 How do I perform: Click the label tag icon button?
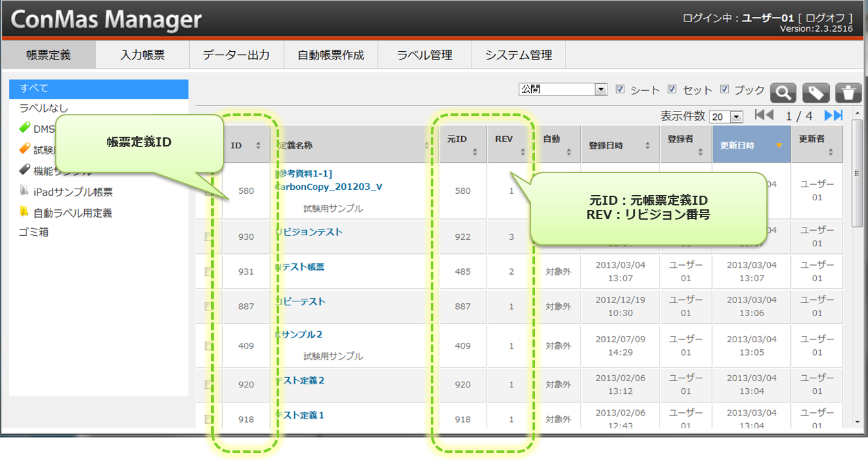(816, 93)
